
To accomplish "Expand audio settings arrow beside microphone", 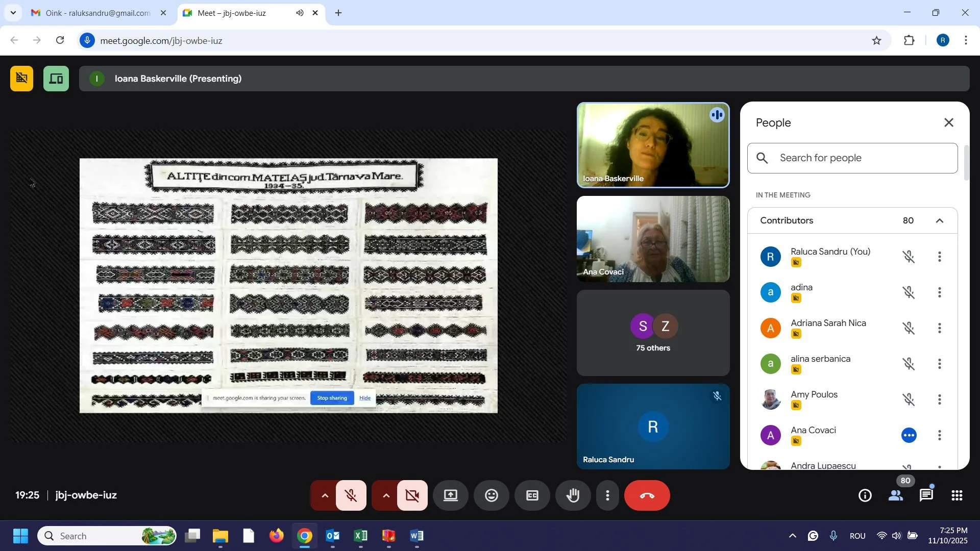I will click(324, 496).
